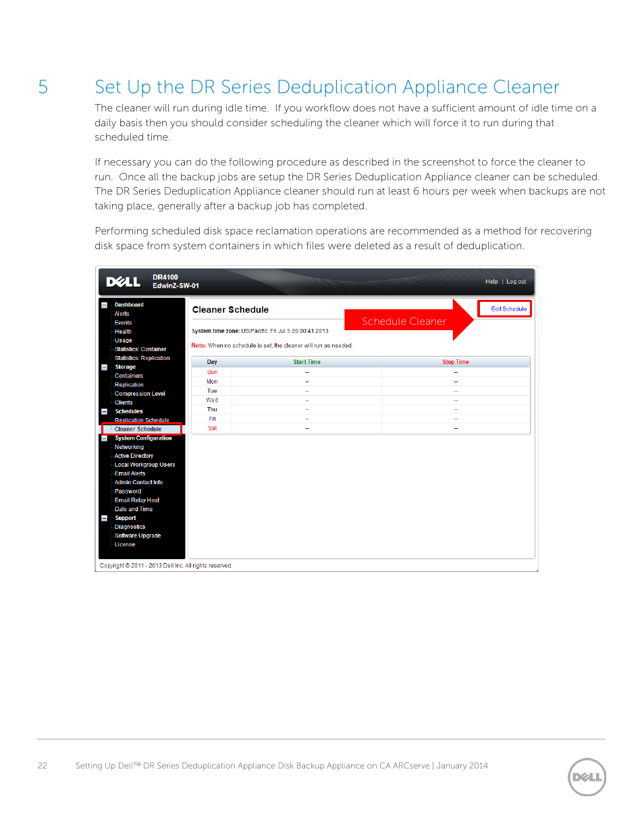Click the Support section label
Screen dimensions: 644x834
[x=125, y=518]
